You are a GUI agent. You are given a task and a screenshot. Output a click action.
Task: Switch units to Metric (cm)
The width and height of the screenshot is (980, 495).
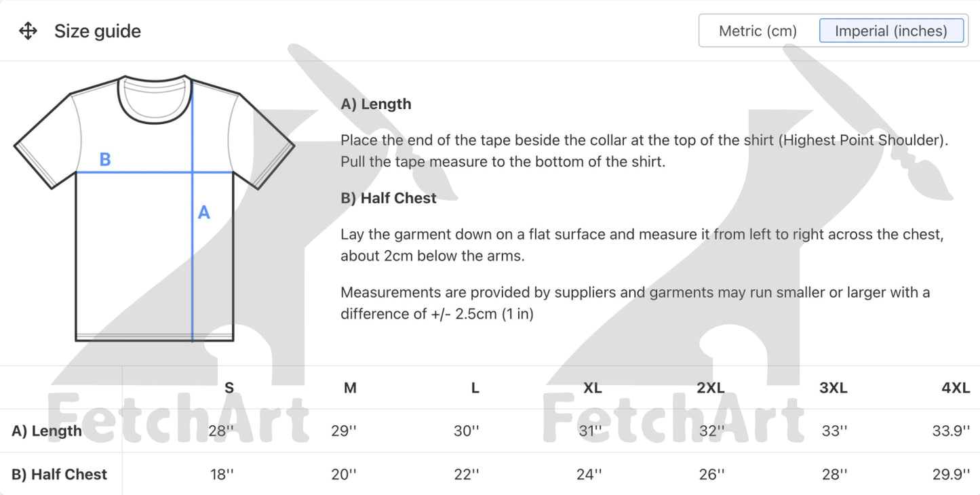(x=758, y=31)
